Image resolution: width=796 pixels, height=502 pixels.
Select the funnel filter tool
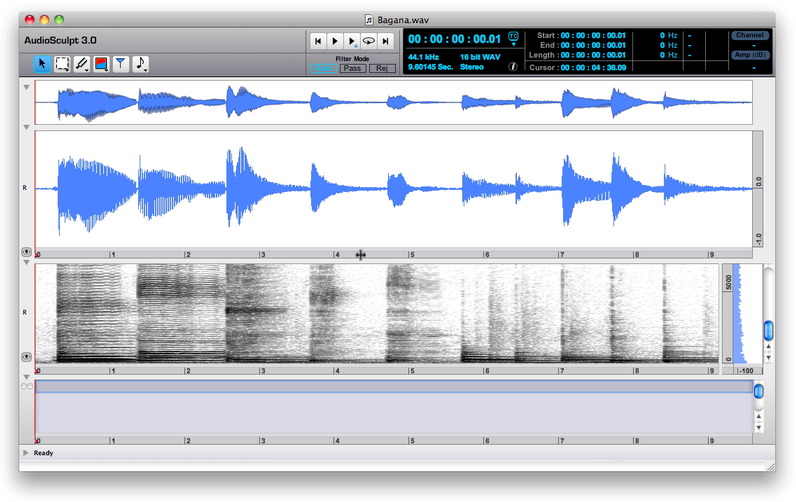120,64
